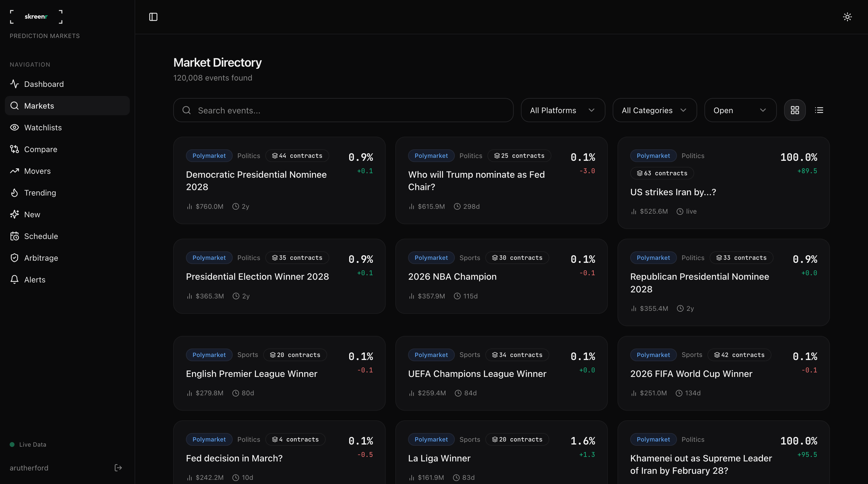
Task: Go to the Compare page
Action: (x=67, y=149)
